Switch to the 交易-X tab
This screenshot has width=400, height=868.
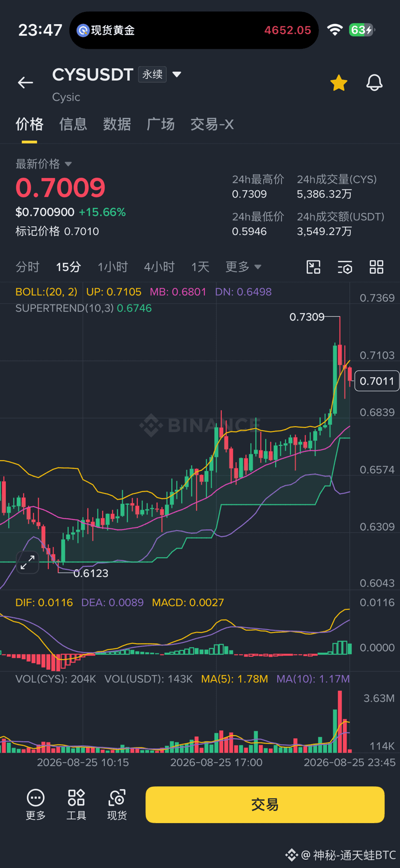click(x=212, y=124)
